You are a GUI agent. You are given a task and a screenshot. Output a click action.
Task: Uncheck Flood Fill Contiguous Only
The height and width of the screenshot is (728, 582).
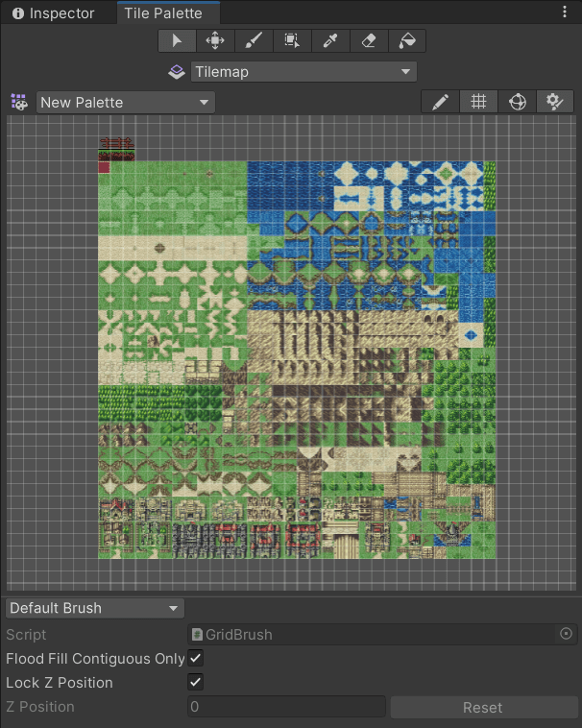pyautogui.click(x=195, y=658)
